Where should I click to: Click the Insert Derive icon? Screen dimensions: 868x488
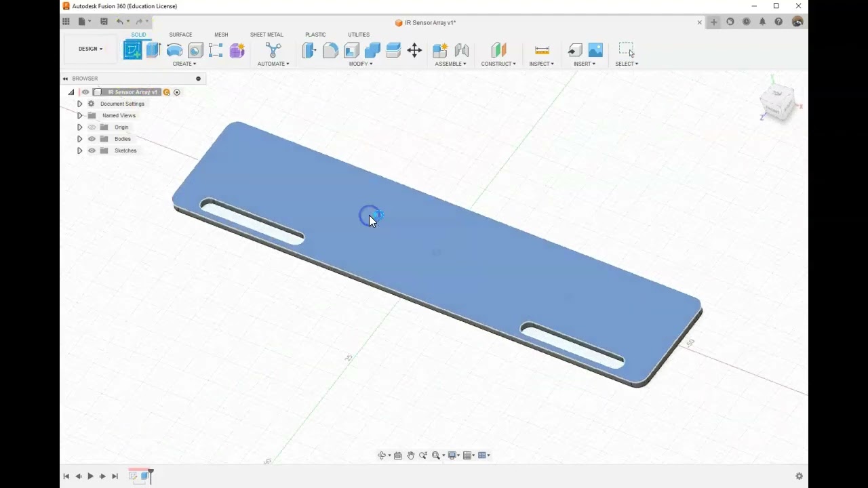click(575, 50)
